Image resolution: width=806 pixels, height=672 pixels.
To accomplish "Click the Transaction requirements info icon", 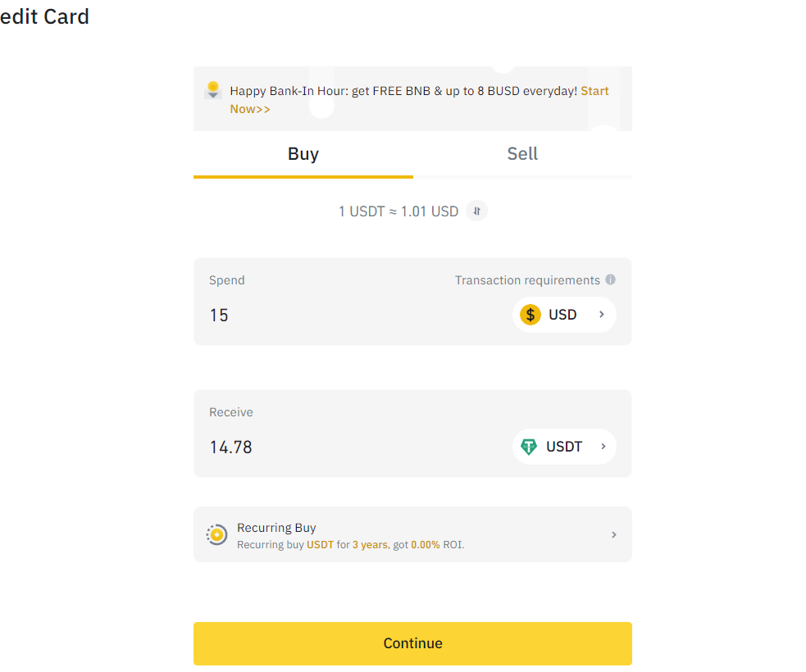I will point(610,279).
